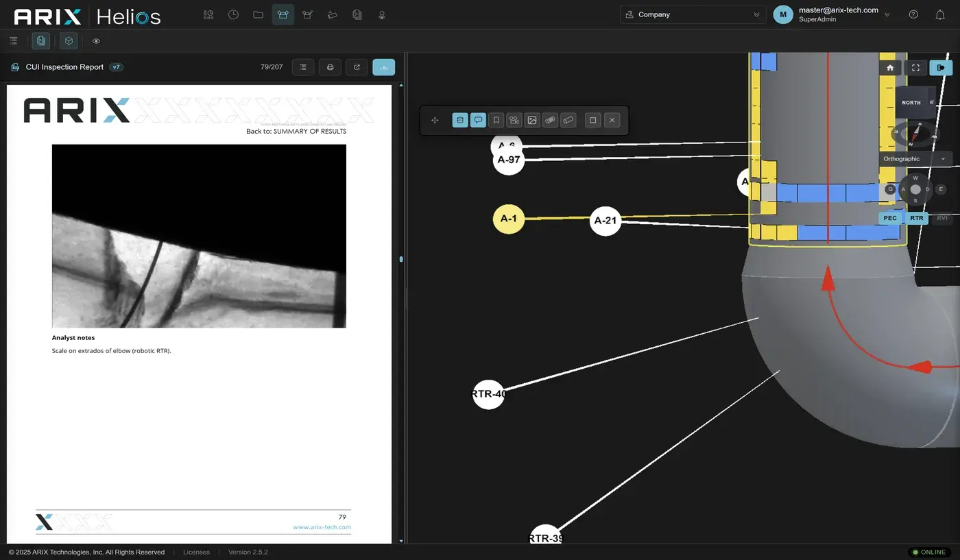
Task: Open the report table of contents button
Action: (303, 67)
